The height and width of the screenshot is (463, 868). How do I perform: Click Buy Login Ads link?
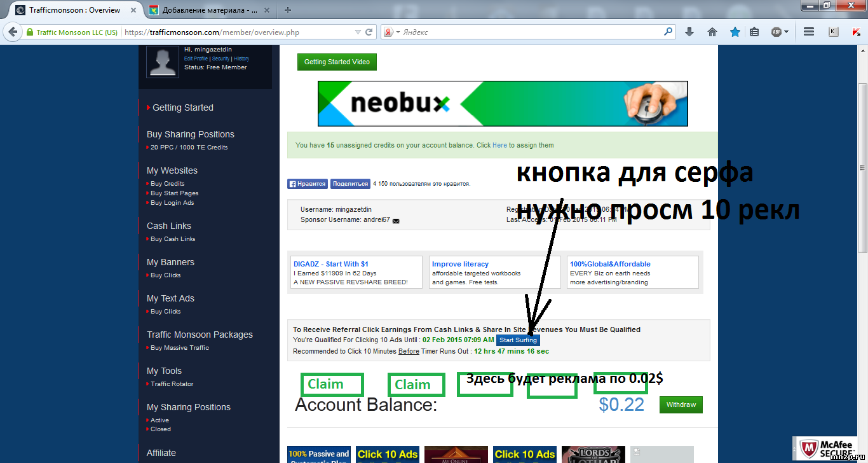point(172,203)
